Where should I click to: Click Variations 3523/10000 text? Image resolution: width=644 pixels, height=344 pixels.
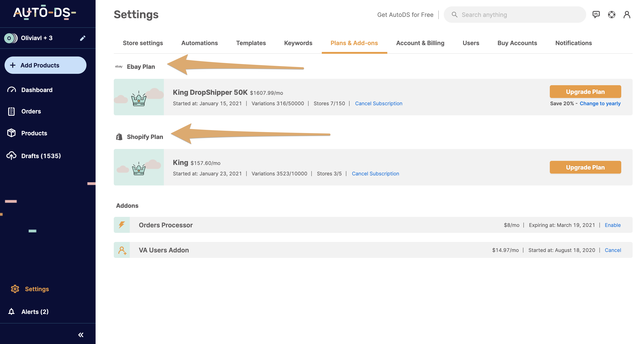click(279, 174)
